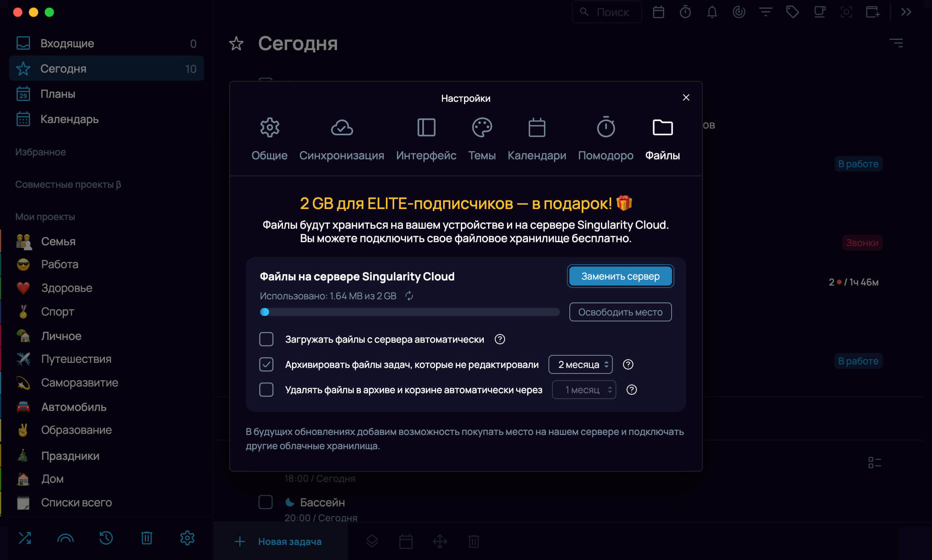Click the Заменить сервер button
The width and height of the screenshot is (932, 560).
tap(621, 276)
